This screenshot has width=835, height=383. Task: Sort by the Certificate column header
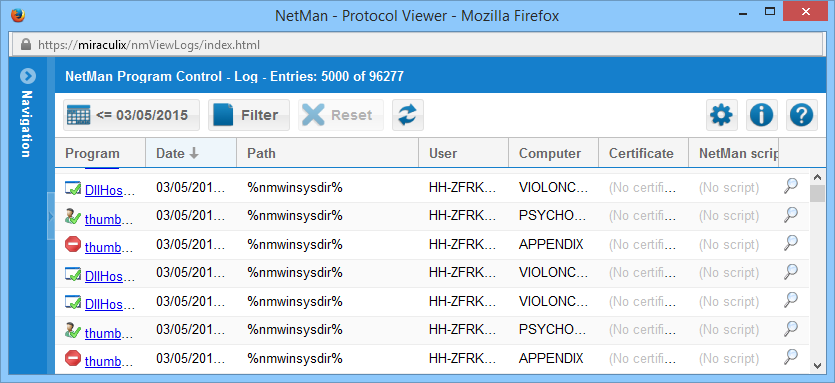click(643, 153)
